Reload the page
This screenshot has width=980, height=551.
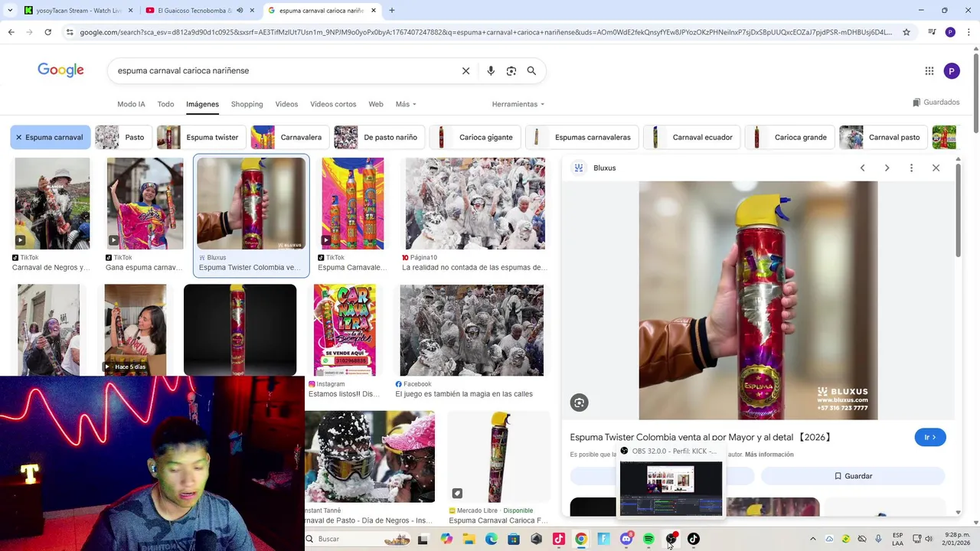pyautogui.click(x=47, y=32)
